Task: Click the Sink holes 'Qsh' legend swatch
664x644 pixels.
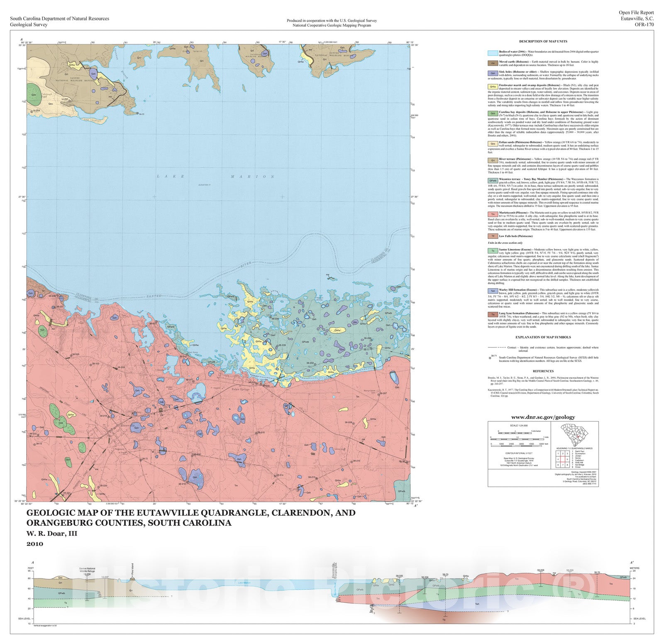Action: 493,73
